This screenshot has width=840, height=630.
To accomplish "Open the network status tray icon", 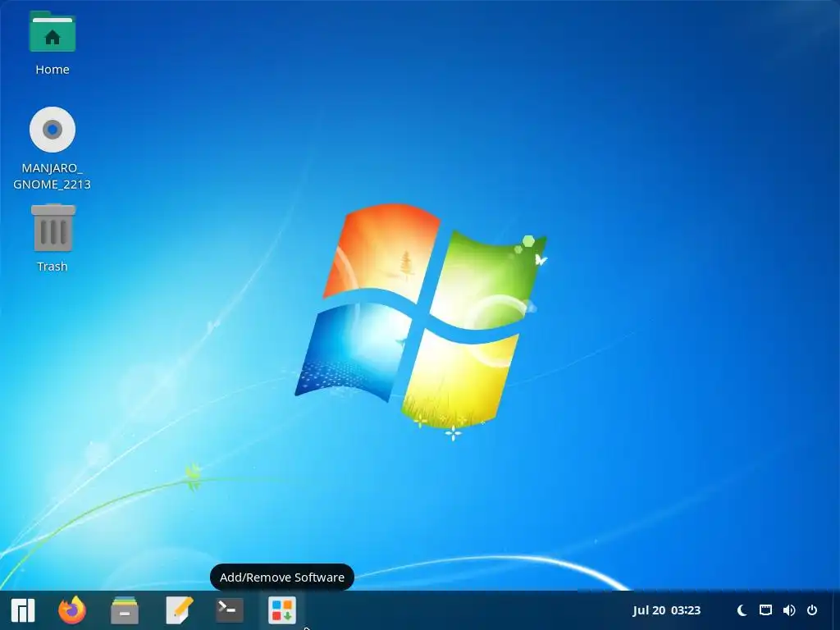I will tap(765, 610).
